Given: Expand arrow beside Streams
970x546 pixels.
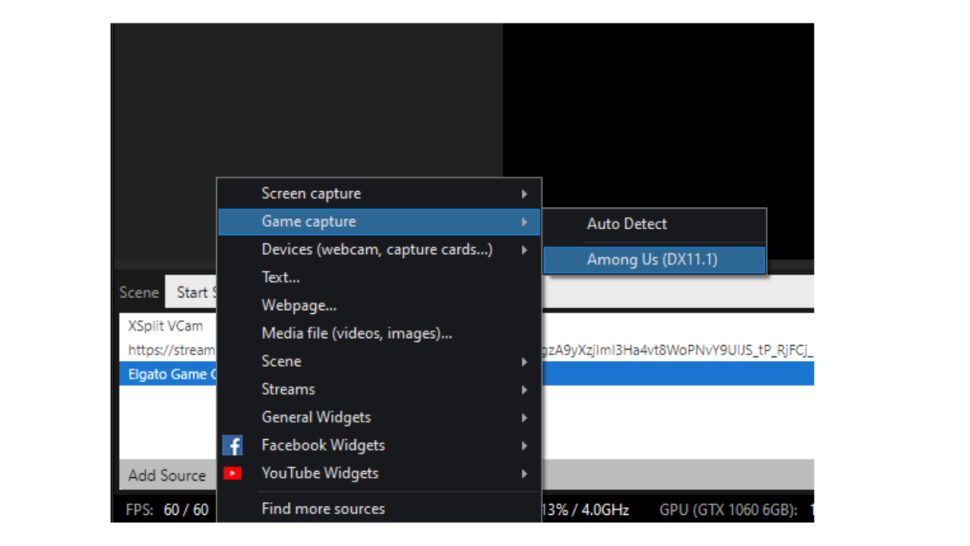Looking at the screenshot, I should coord(524,390).
